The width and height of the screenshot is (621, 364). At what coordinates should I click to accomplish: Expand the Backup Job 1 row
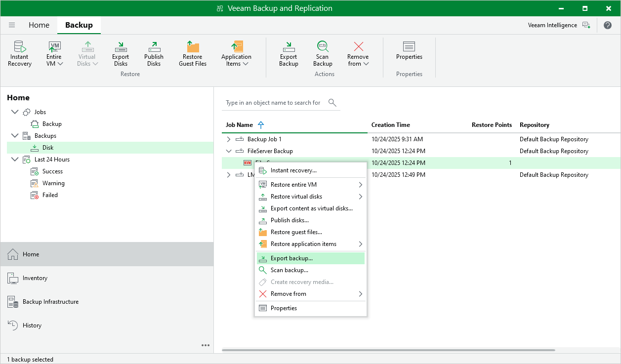[229, 139]
